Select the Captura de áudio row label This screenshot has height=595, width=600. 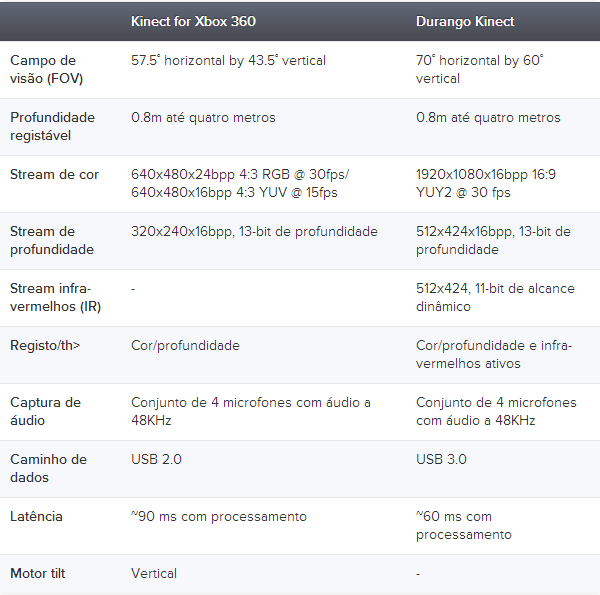46,411
